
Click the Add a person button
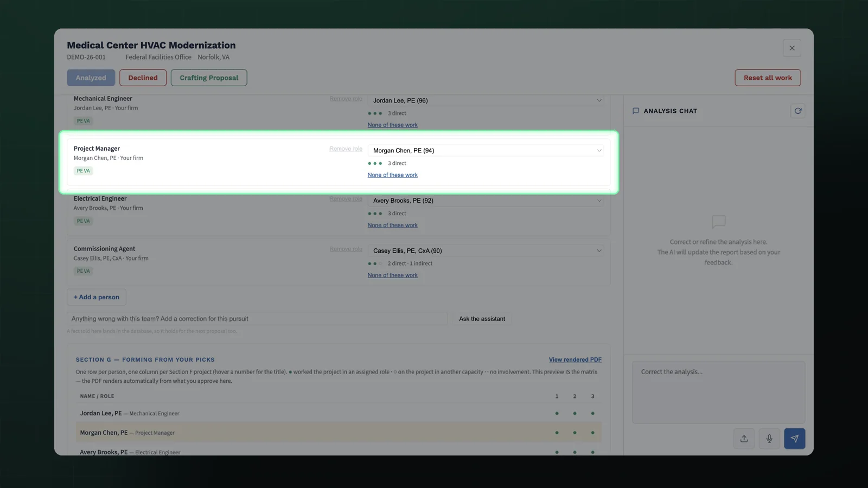pos(97,297)
